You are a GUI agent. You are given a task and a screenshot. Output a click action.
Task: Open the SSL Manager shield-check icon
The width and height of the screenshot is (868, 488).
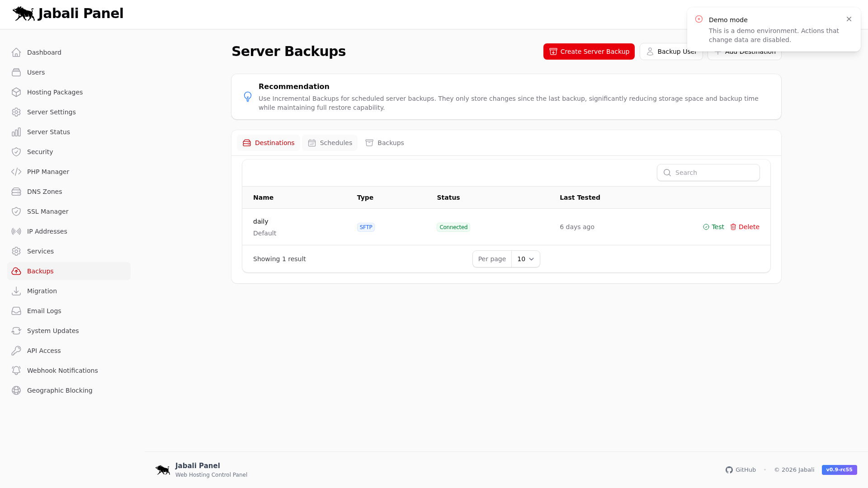pyautogui.click(x=16, y=211)
